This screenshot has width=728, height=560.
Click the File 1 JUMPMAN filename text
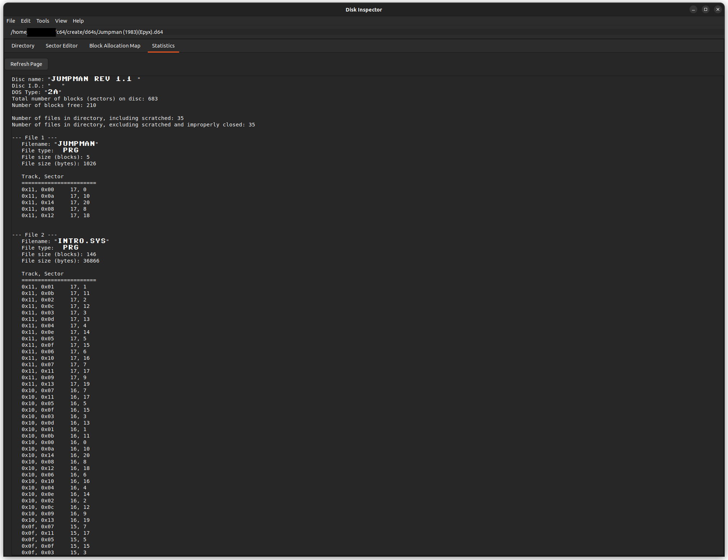(x=76, y=144)
